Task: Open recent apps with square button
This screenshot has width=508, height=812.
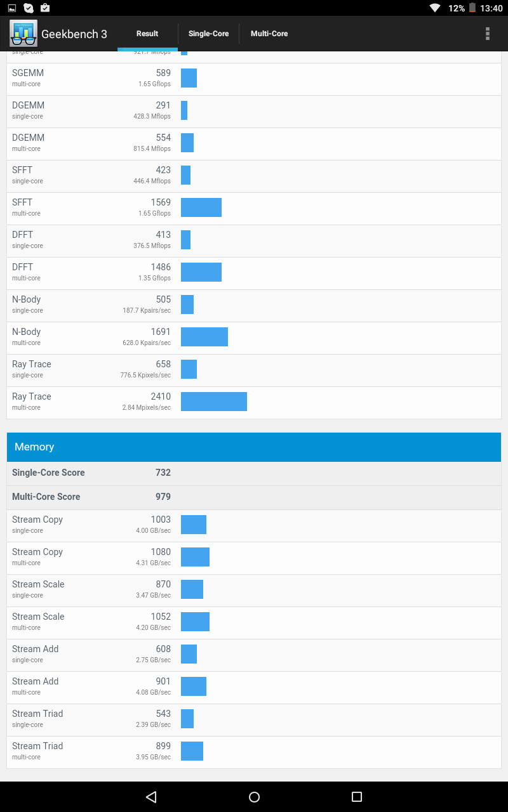Action: (357, 797)
